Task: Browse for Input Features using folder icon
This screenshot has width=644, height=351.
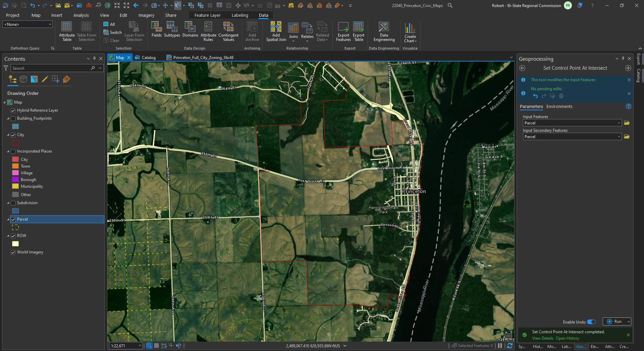Action: point(627,123)
